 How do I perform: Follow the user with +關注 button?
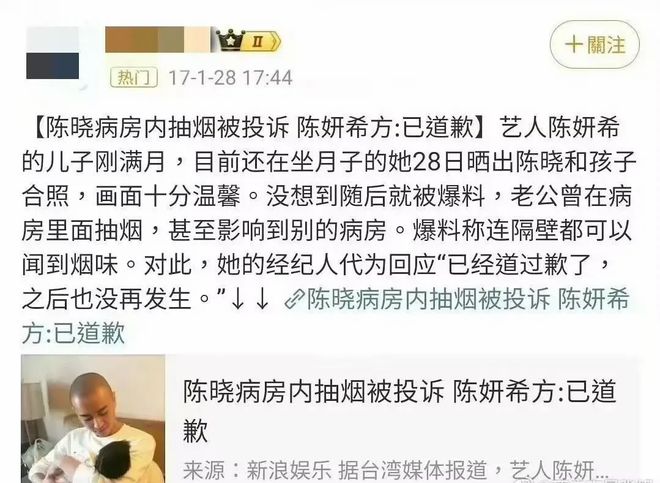(595, 45)
